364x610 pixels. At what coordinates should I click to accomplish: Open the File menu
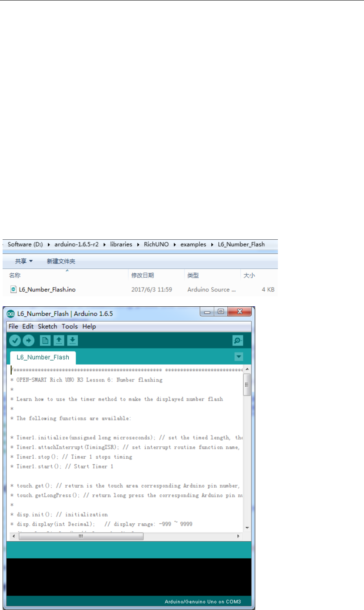(13, 326)
